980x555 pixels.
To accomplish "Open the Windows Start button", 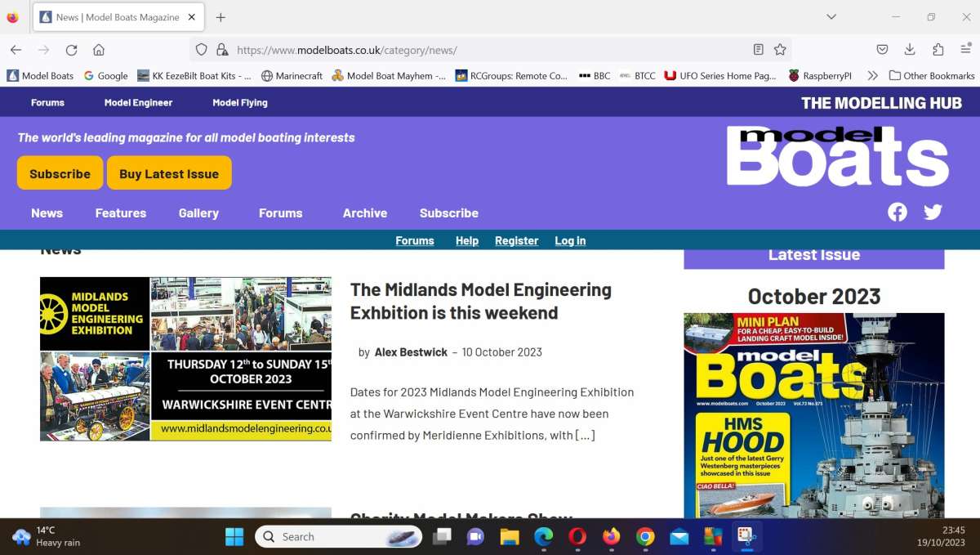I will coord(234,537).
